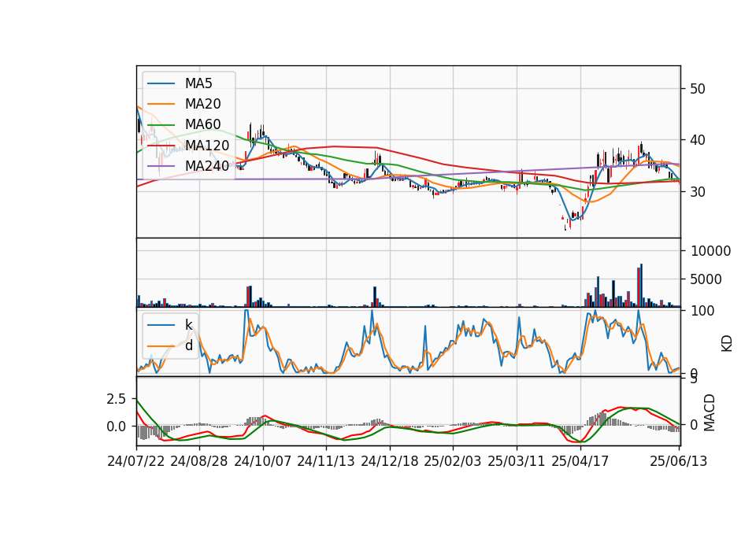Click the MA60 legend label
This screenshot has height=543, width=756.
pyautogui.click(x=202, y=125)
